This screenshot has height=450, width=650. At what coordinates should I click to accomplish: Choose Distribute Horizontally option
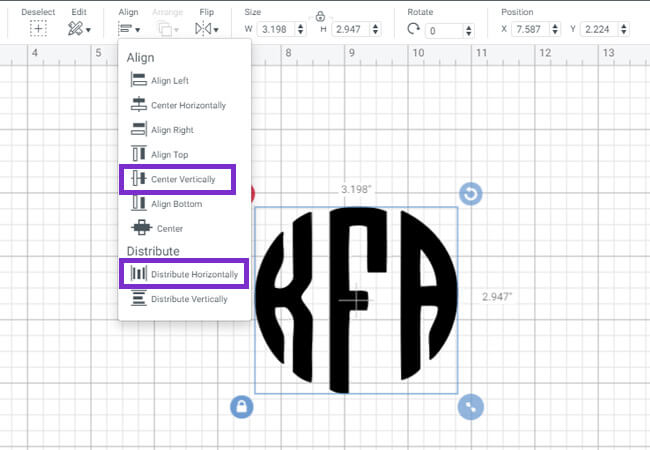tap(184, 274)
